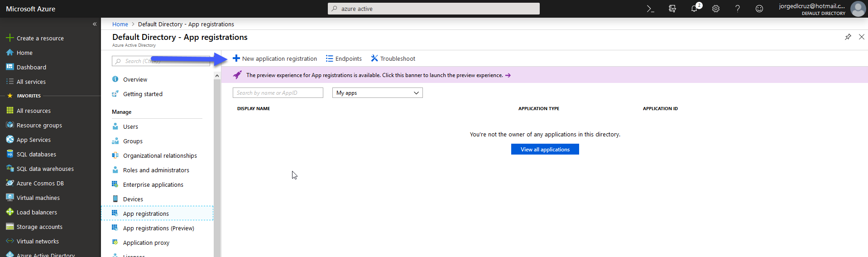
Task: Pin the blade using the pin icon
Action: [848, 37]
